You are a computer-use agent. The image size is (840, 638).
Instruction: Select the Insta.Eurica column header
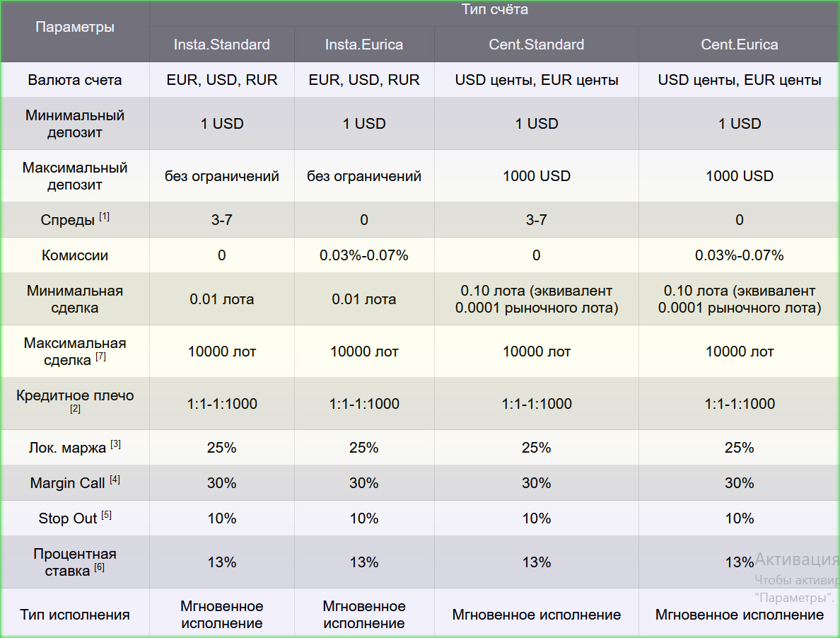pos(363,45)
